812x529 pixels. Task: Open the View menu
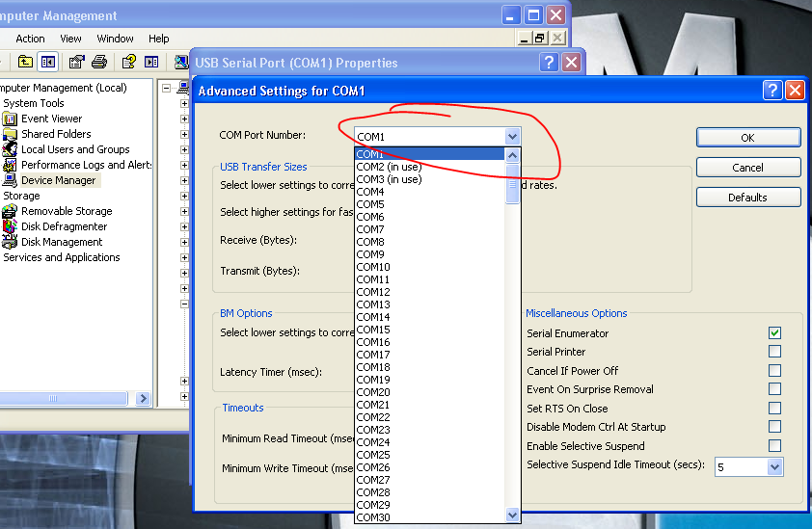(x=70, y=39)
